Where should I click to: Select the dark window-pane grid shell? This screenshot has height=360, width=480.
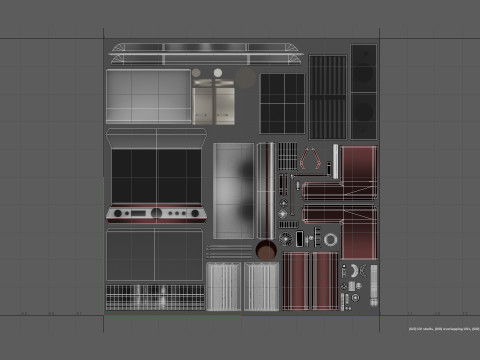(282, 104)
